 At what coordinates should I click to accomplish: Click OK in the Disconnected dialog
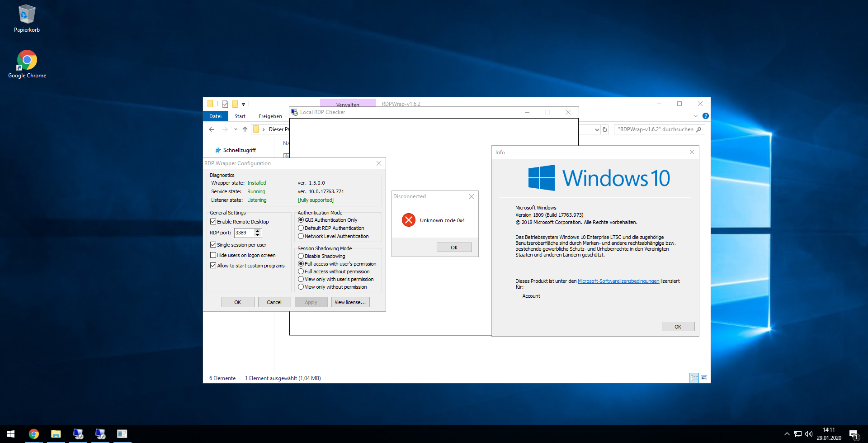(454, 248)
